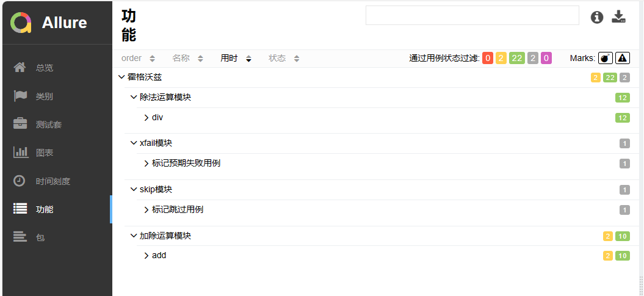Toggle the flaky bomb mark filter

click(606, 59)
